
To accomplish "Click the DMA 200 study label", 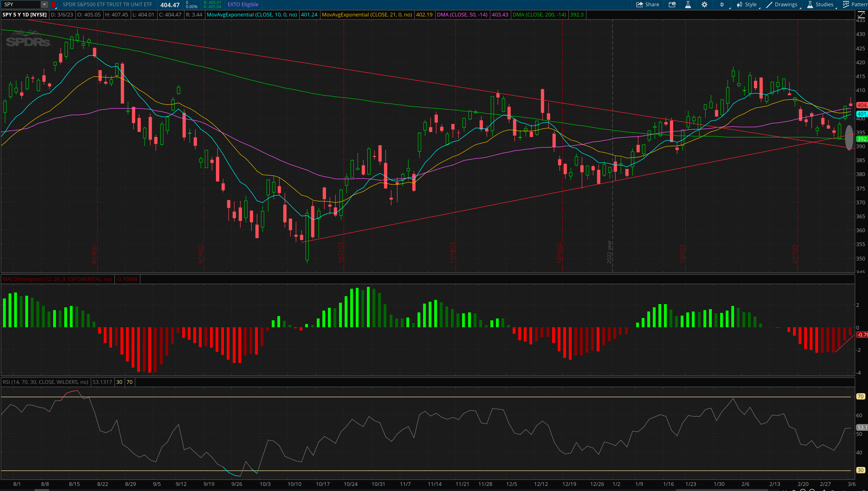I will click(539, 15).
